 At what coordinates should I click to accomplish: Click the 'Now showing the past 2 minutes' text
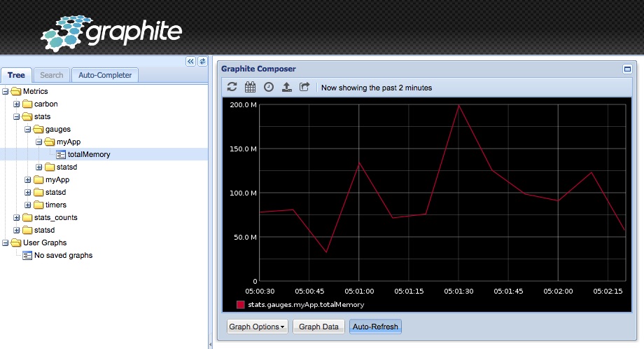377,88
